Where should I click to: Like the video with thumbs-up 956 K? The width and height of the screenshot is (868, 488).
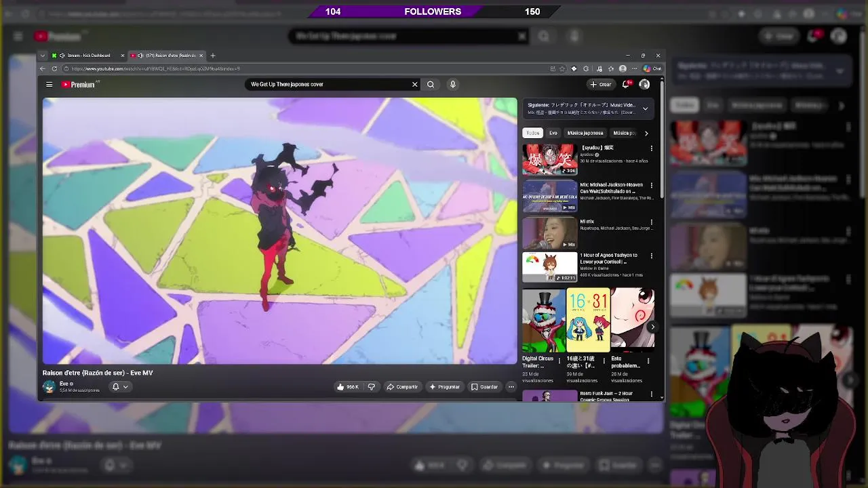pyautogui.click(x=348, y=387)
